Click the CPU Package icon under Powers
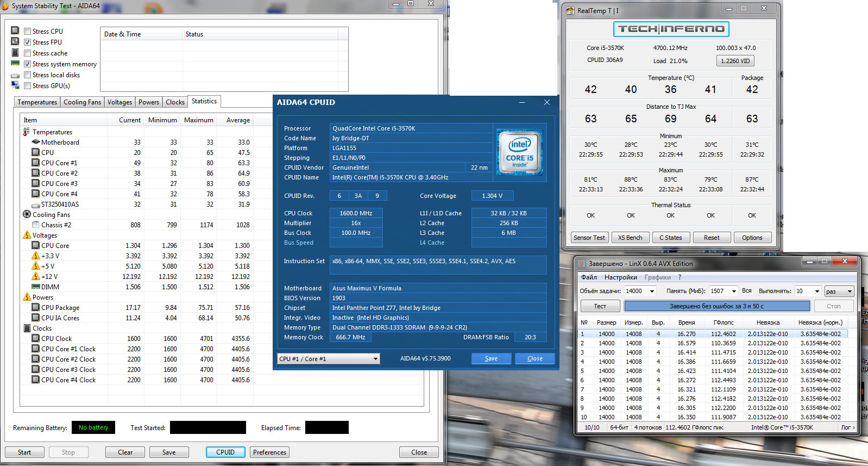Viewport: 868px width, 466px height. pyautogui.click(x=36, y=307)
